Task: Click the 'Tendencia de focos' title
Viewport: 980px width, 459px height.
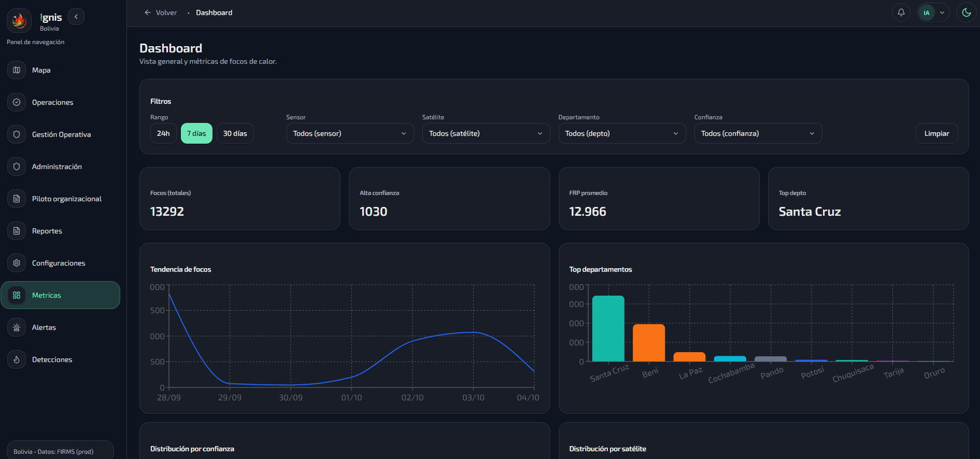Action: point(181,269)
